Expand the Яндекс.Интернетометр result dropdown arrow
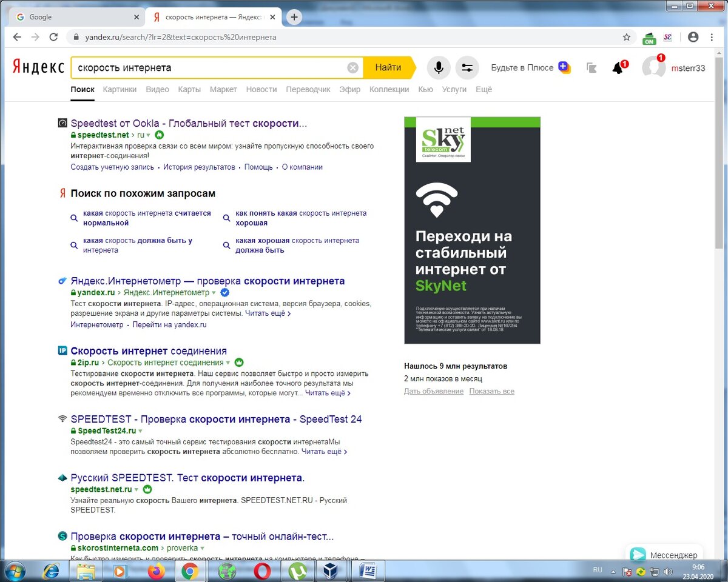 214,293
